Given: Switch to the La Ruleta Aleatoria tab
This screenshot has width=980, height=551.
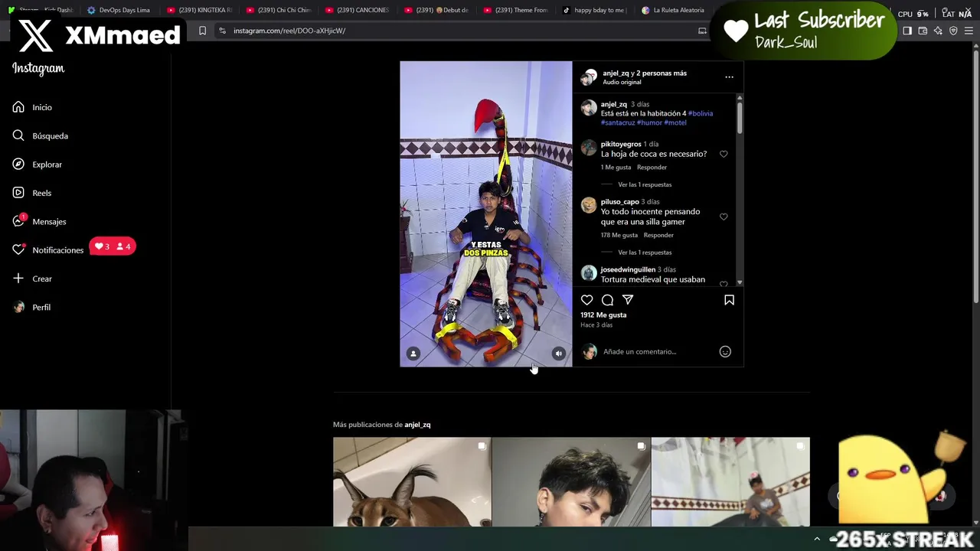Looking at the screenshot, I should point(674,10).
